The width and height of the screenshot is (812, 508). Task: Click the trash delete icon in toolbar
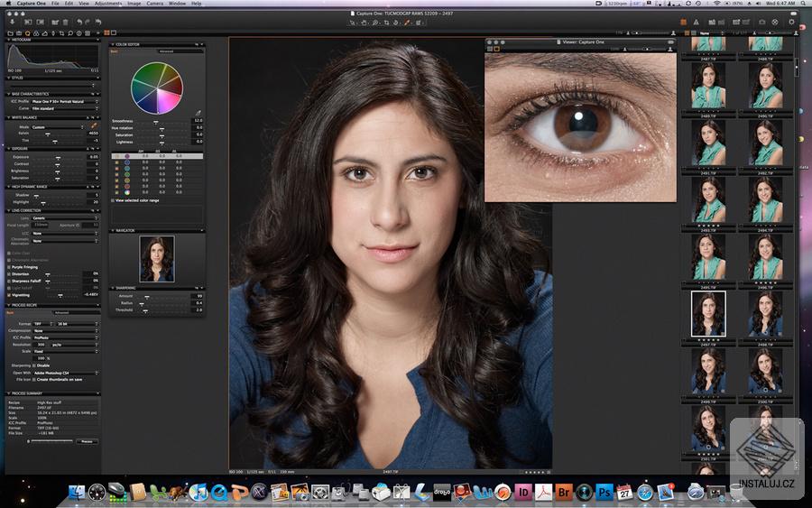coord(65,23)
